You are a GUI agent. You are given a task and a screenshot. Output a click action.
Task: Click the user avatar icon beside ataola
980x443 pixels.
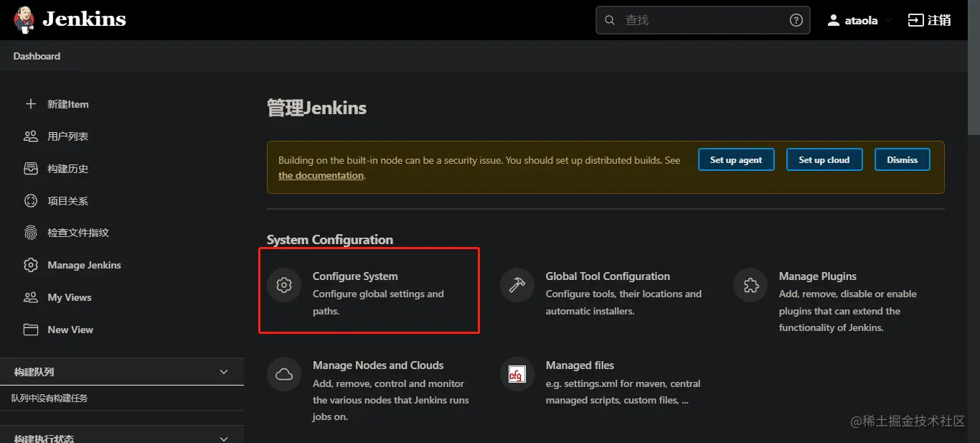(834, 20)
